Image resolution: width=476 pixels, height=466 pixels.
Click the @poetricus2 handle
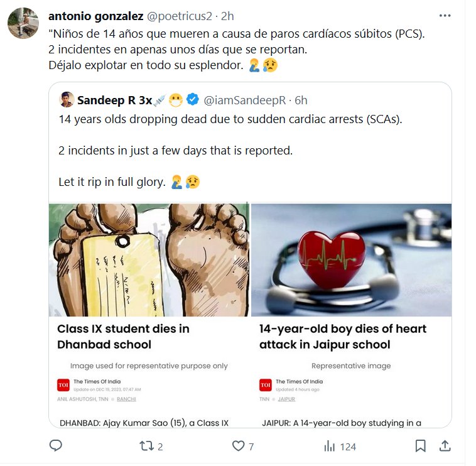(x=180, y=16)
